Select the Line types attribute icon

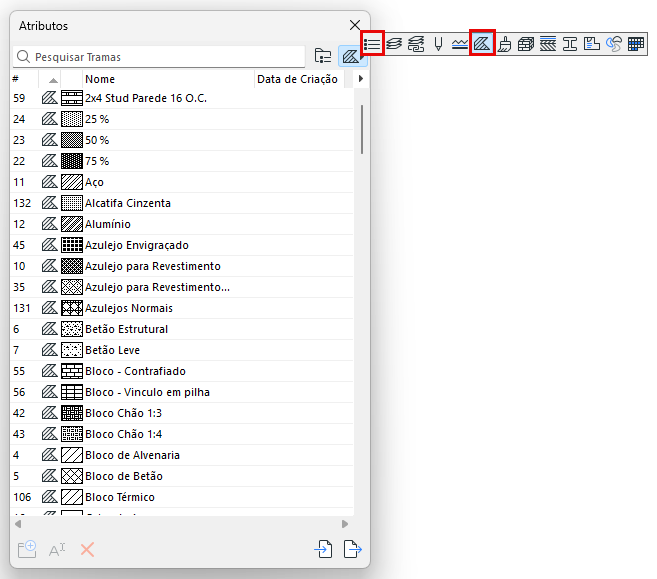460,44
